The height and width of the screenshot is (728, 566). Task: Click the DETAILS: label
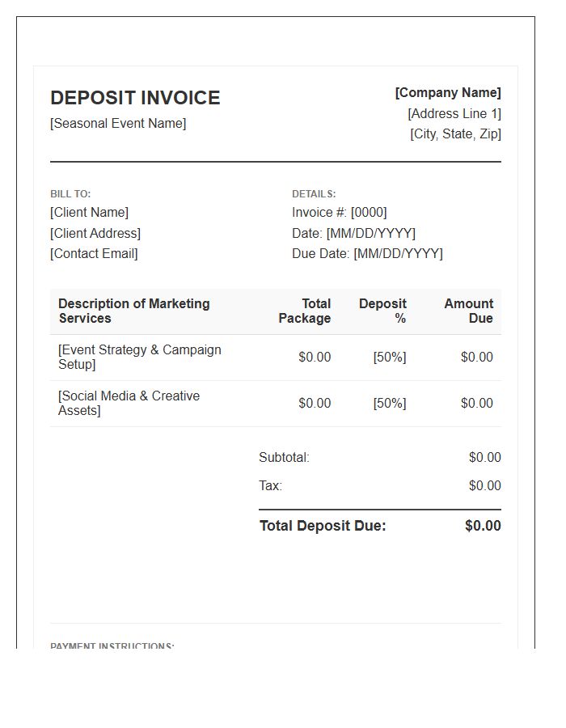tap(314, 194)
